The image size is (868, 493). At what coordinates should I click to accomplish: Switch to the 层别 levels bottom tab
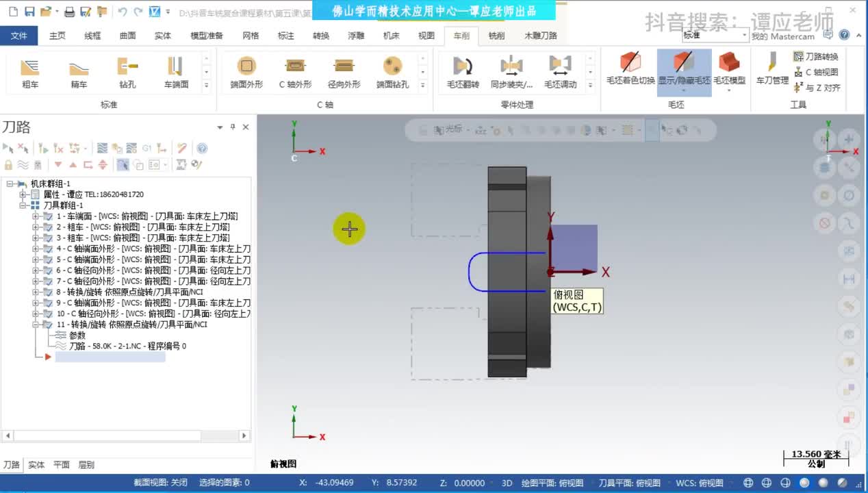86,464
